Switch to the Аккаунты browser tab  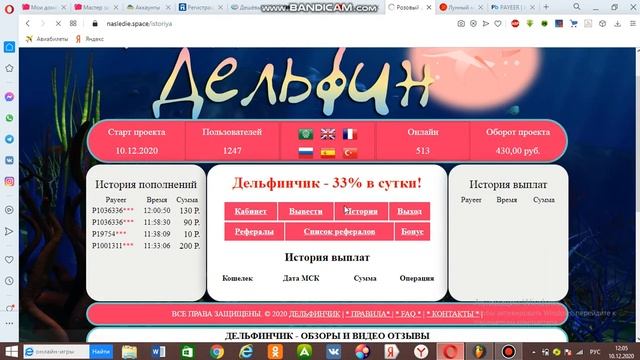coord(149,7)
